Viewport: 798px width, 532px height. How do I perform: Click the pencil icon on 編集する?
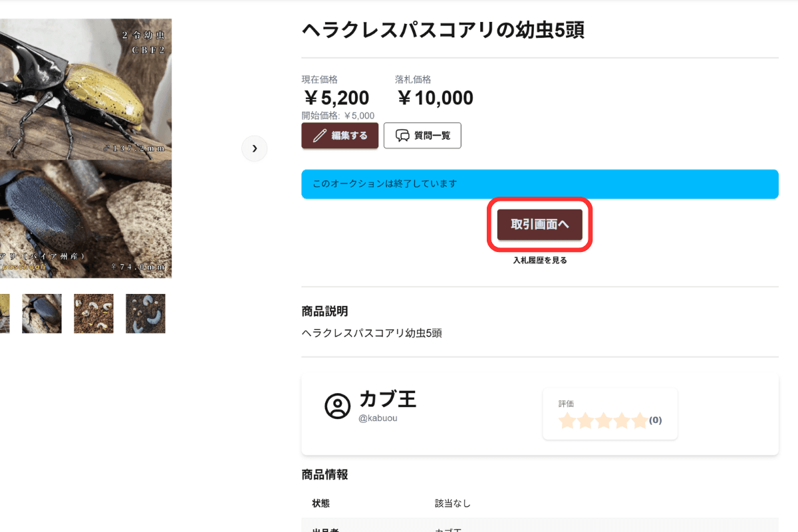click(320, 136)
